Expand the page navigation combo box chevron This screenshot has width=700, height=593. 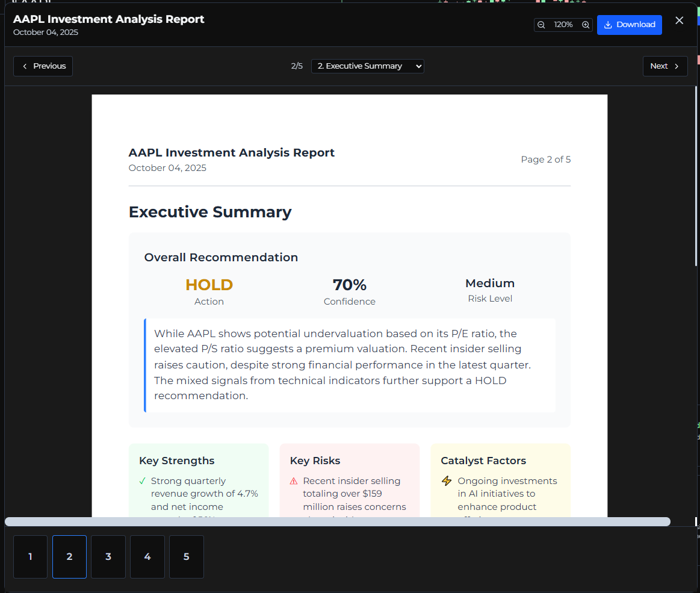pos(420,66)
